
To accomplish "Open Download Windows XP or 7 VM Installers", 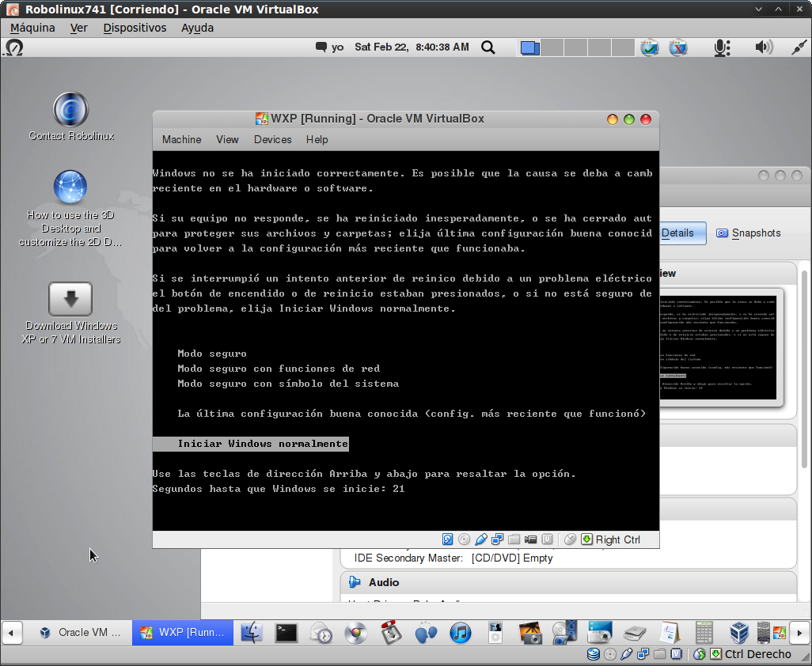I will coord(70,299).
